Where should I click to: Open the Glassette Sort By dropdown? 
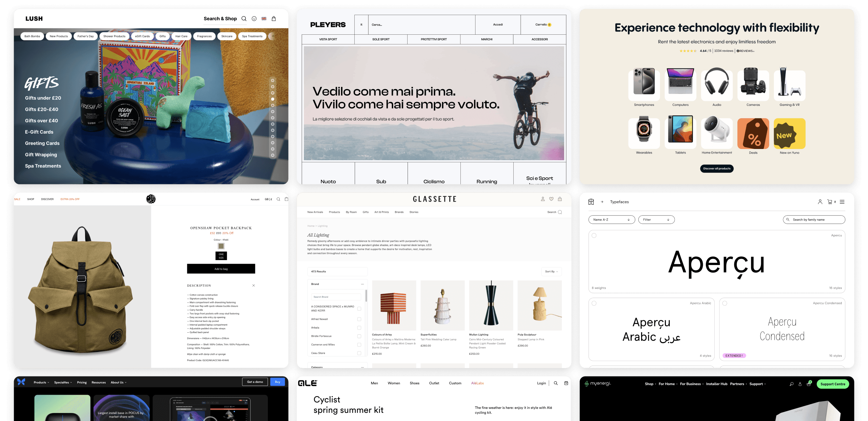tap(551, 272)
